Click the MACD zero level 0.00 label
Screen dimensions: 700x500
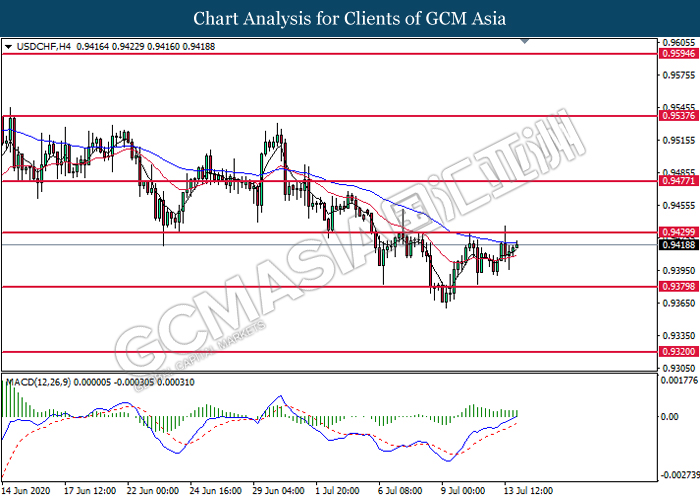(x=669, y=417)
